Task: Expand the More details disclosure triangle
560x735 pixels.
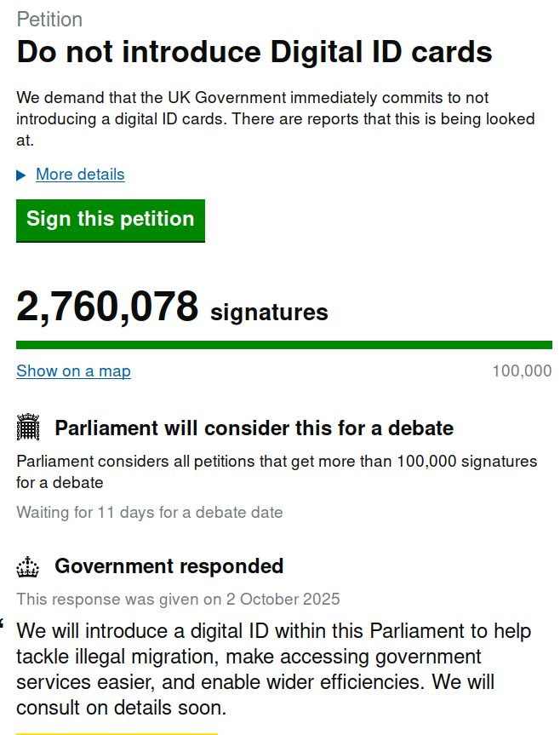Action: [21, 175]
